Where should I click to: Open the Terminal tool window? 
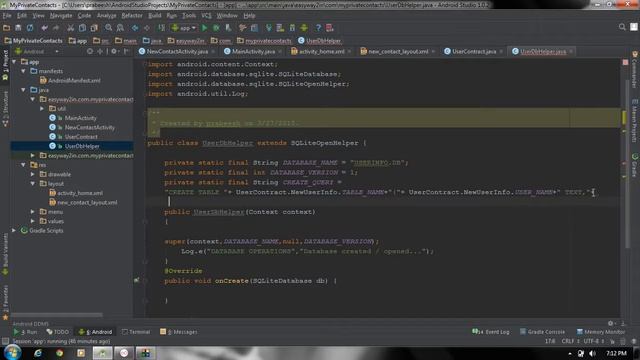pos(136,332)
